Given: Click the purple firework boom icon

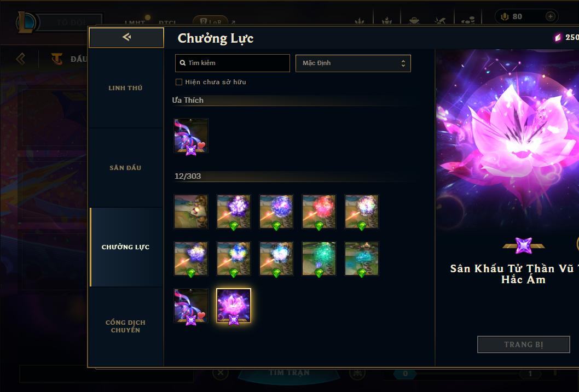Looking at the screenshot, I should pos(234,212).
